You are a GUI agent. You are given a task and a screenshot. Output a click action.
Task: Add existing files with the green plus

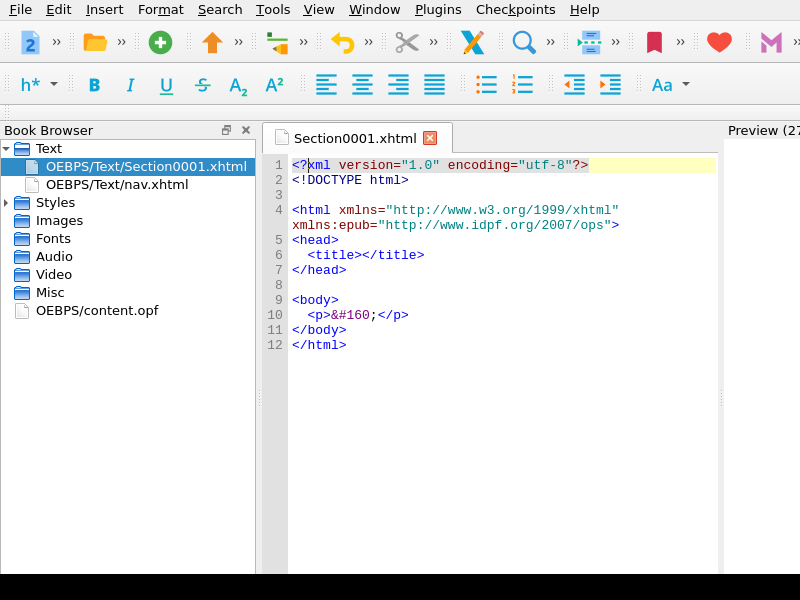160,43
